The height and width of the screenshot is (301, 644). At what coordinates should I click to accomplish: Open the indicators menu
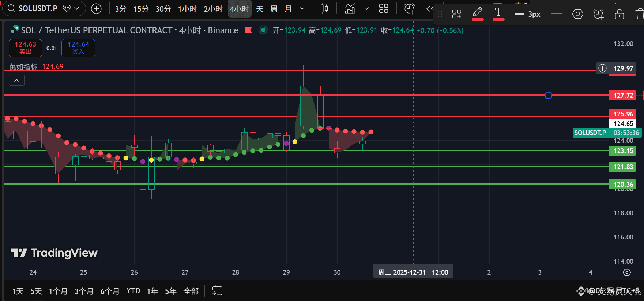pyautogui.click(x=350, y=8)
